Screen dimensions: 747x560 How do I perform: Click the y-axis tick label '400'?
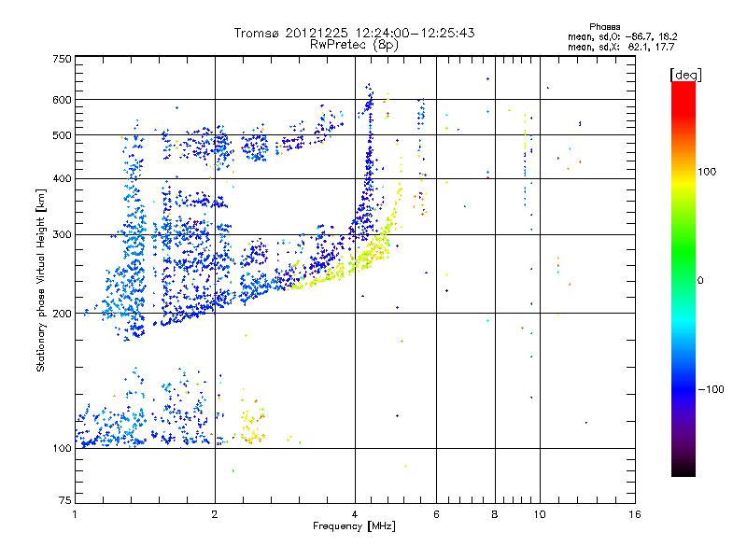[62, 178]
